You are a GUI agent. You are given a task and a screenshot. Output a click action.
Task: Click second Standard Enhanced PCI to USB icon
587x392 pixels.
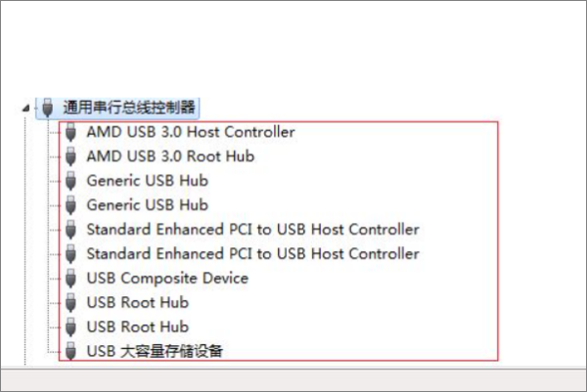point(70,253)
